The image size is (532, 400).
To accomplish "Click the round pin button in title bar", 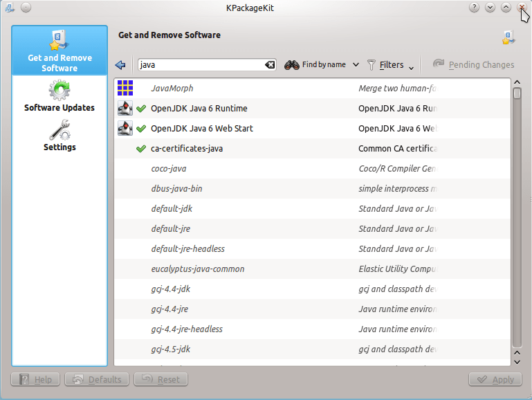I will click(x=26, y=8).
